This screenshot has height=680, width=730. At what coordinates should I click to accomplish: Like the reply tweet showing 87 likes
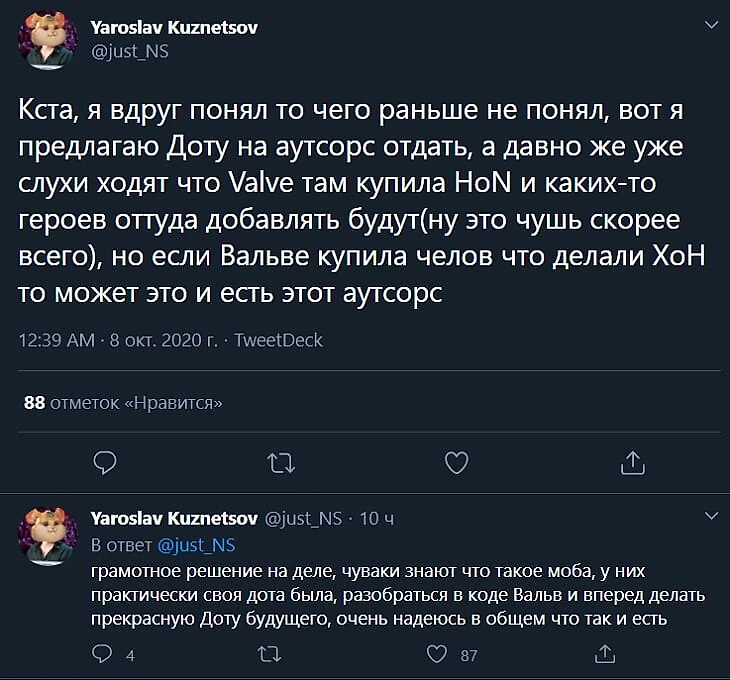(x=437, y=655)
